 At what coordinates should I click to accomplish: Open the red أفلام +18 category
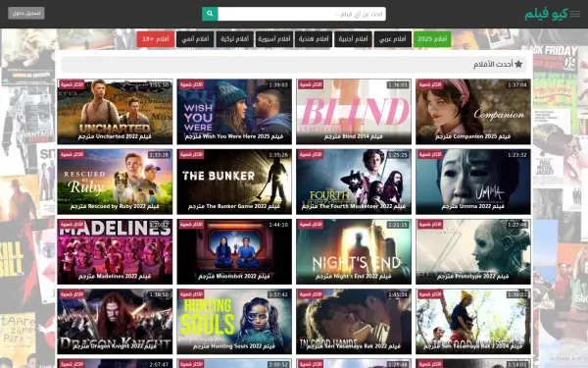click(x=155, y=39)
